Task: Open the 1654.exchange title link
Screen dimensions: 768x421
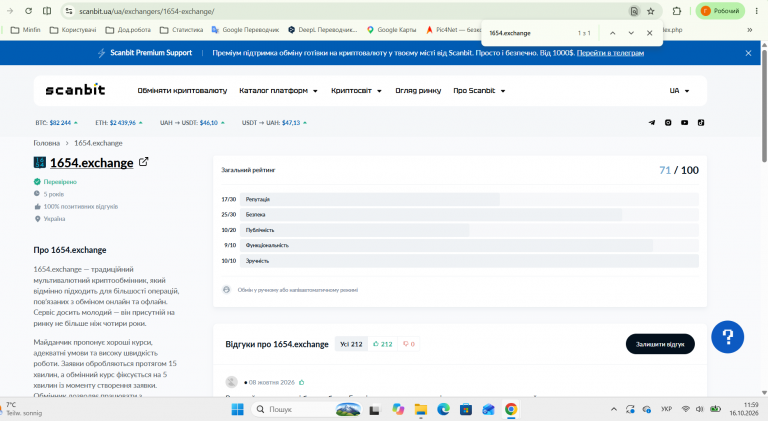Action: pos(92,163)
